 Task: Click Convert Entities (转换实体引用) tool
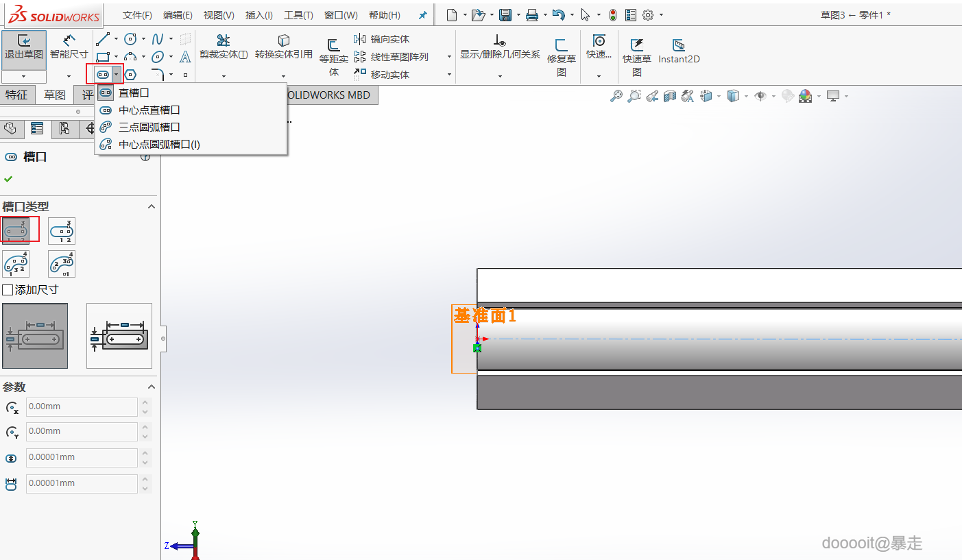click(284, 47)
